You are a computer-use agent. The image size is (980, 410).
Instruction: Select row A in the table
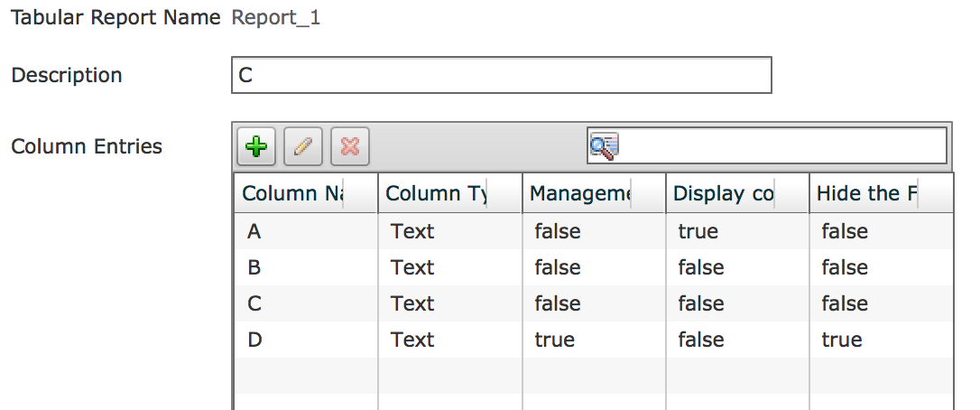(594, 231)
